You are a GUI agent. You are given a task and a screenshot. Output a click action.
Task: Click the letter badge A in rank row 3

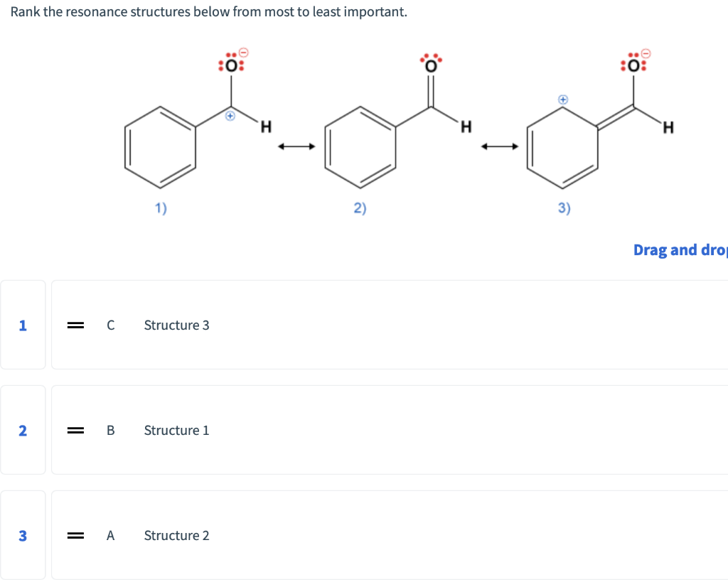click(110, 535)
